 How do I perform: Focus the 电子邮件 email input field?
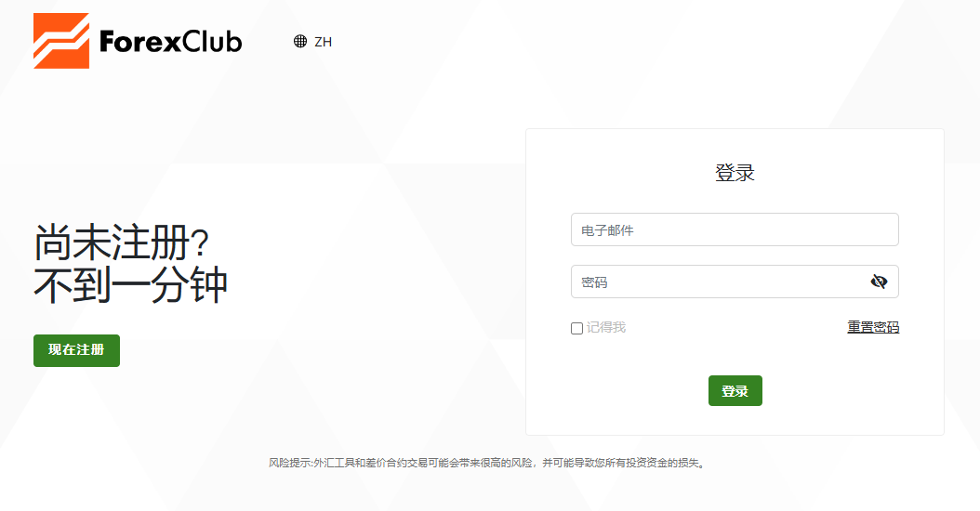(735, 229)
